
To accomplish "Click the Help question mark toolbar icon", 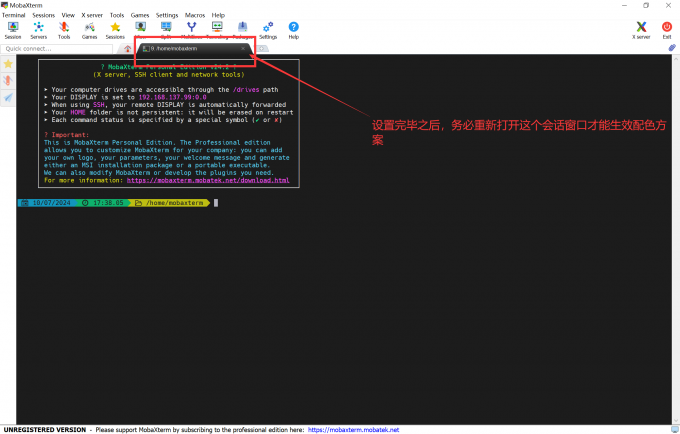I will [x=294, y=30].
